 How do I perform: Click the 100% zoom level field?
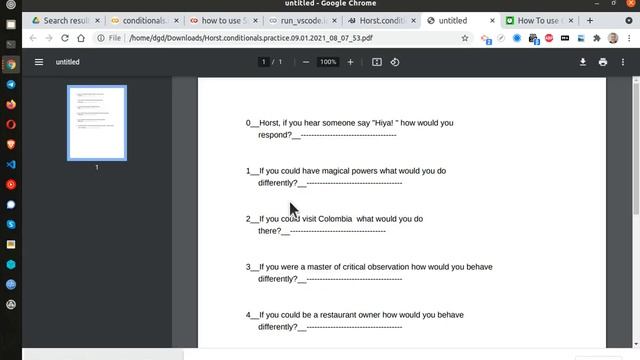(x=328, y=62)
